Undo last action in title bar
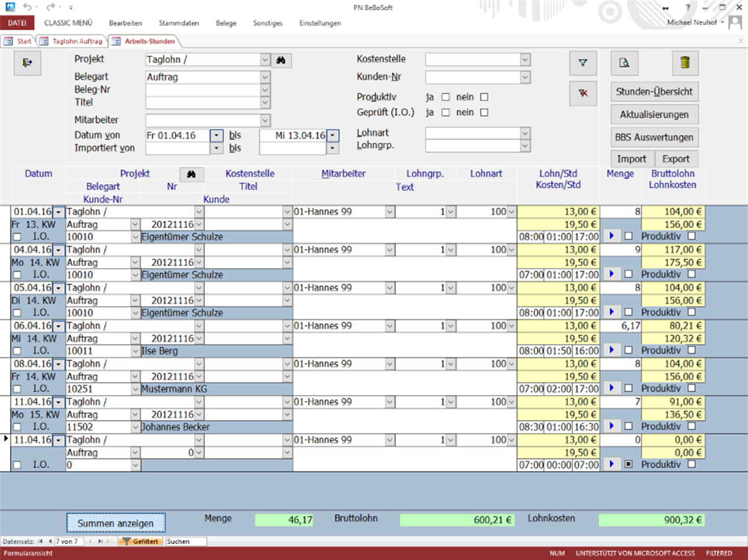 [28, 8]
